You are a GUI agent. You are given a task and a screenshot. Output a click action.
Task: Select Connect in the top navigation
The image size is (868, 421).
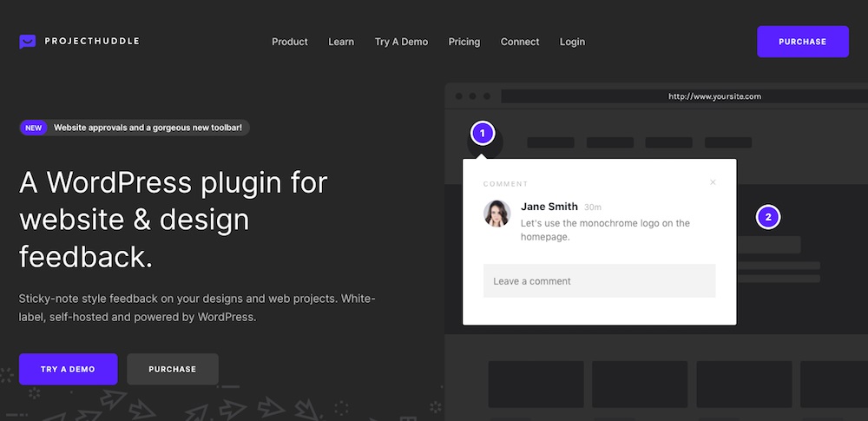point(520,42)
